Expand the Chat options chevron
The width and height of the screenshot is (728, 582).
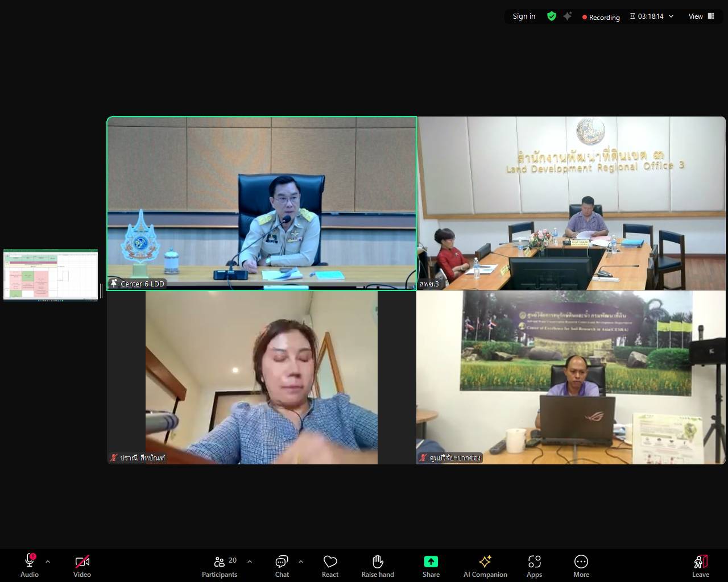tap(301, 562)
